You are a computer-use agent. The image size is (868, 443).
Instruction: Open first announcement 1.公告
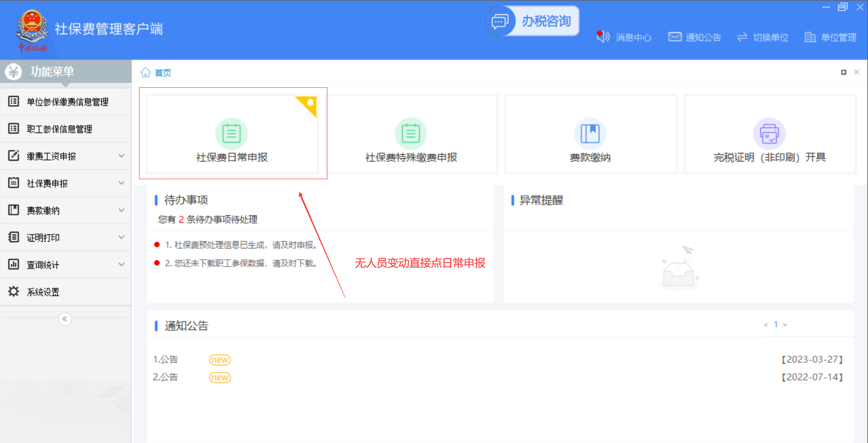166,359
